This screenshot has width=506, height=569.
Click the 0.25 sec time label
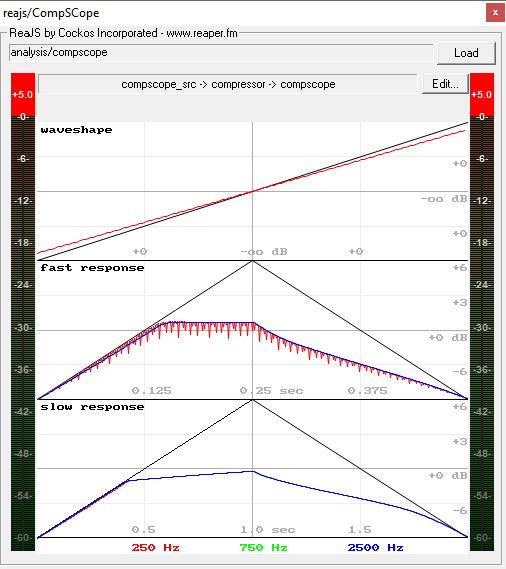(x=271, y=391)
